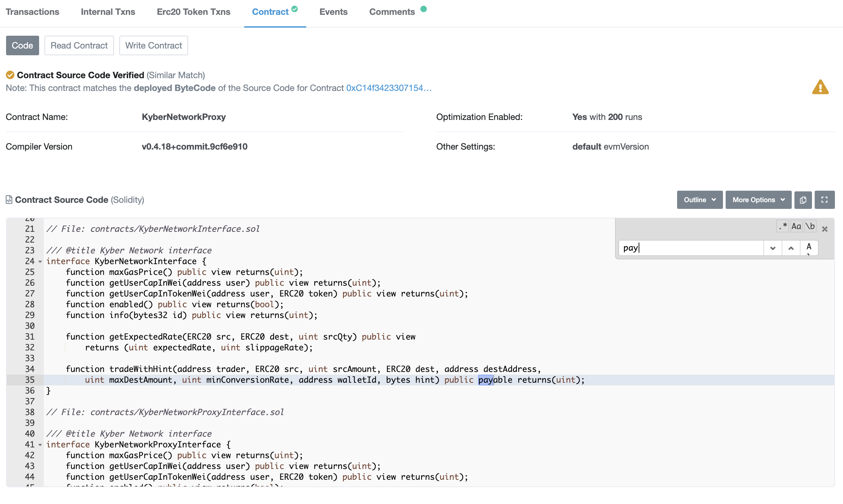Click the search-all 'A' button
Screen dimensions: 843x504
tap(809, 247)
